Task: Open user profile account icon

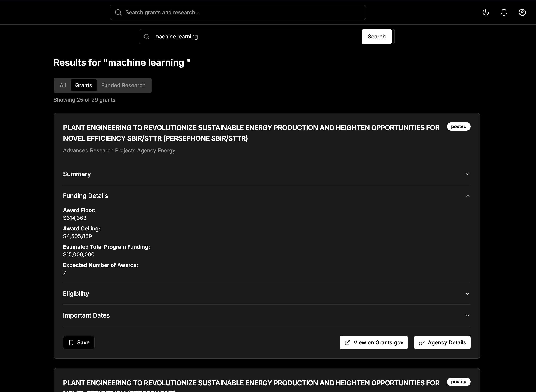Action: 522,12
